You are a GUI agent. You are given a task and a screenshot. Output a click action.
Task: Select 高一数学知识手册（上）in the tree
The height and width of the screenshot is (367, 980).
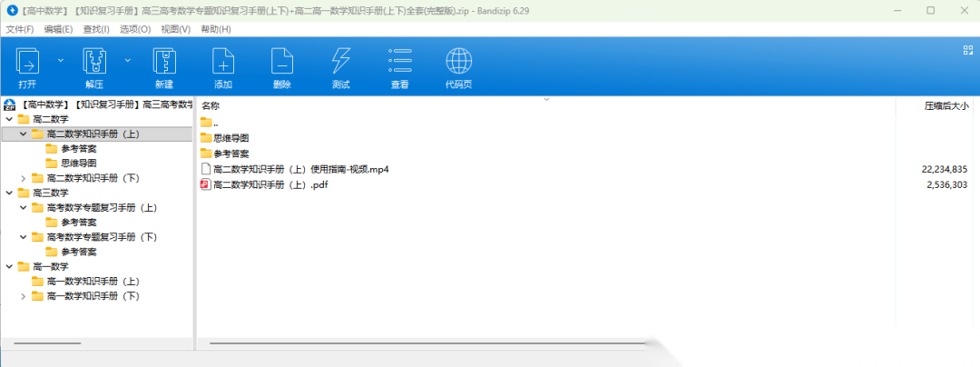[93, 281]
